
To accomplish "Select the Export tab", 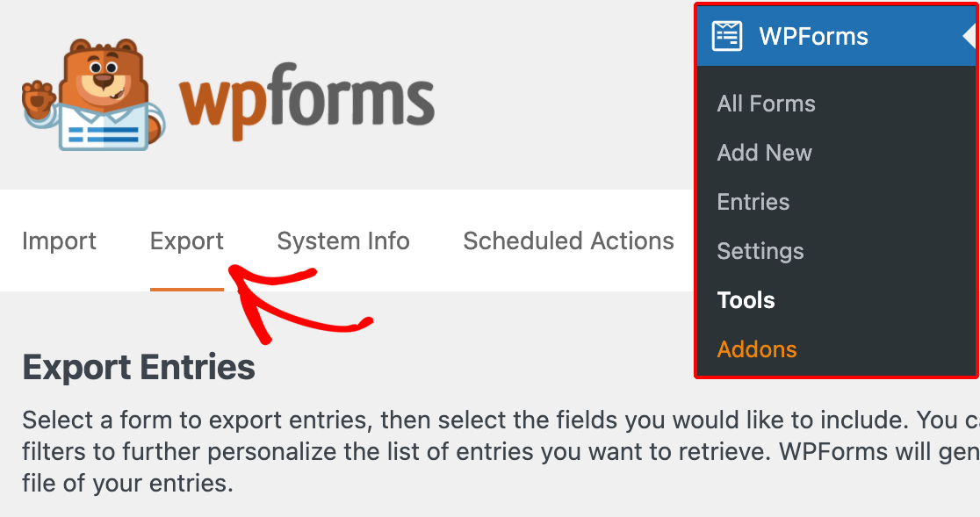I will [187, 241].
